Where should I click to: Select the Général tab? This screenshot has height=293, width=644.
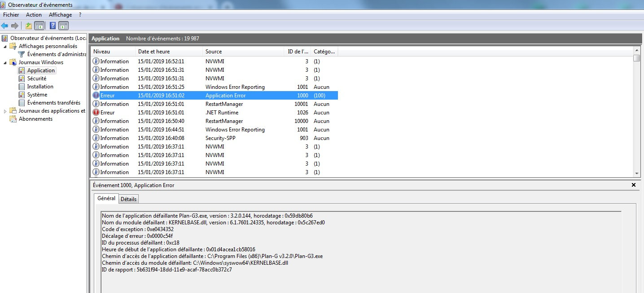click(106, 198)
